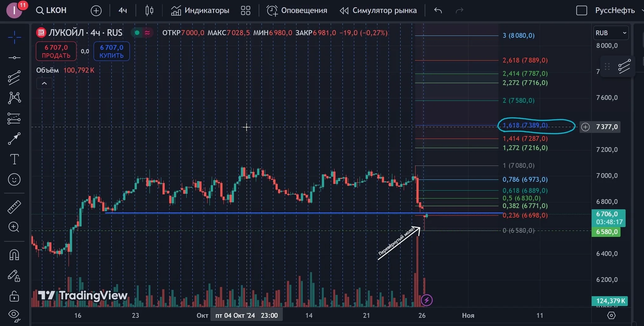The width and height of the screenshot is (644, 326).
Task: Select the arrow drawing tool
Action: point(14,139)
